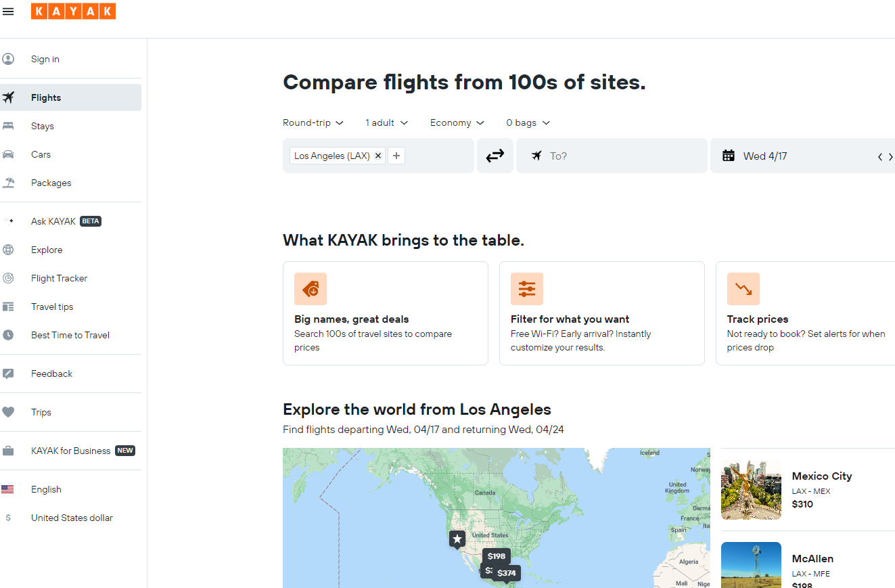Add another origin airport with plus button

point(396,156)
